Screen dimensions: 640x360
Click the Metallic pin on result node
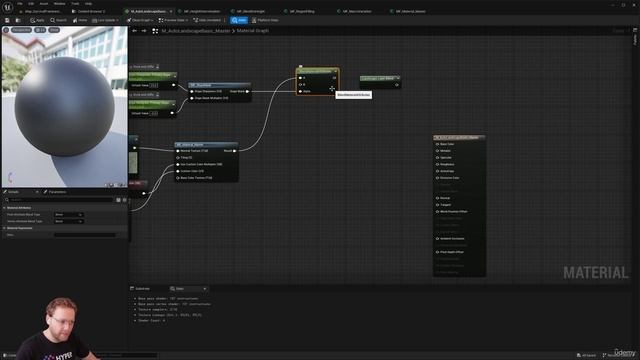pos(437,151)
